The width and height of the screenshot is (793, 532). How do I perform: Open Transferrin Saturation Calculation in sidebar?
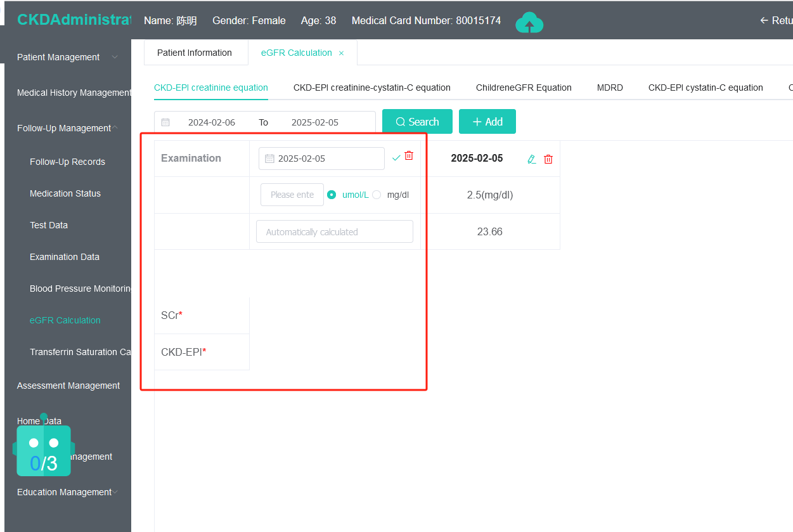coord(81,352)
